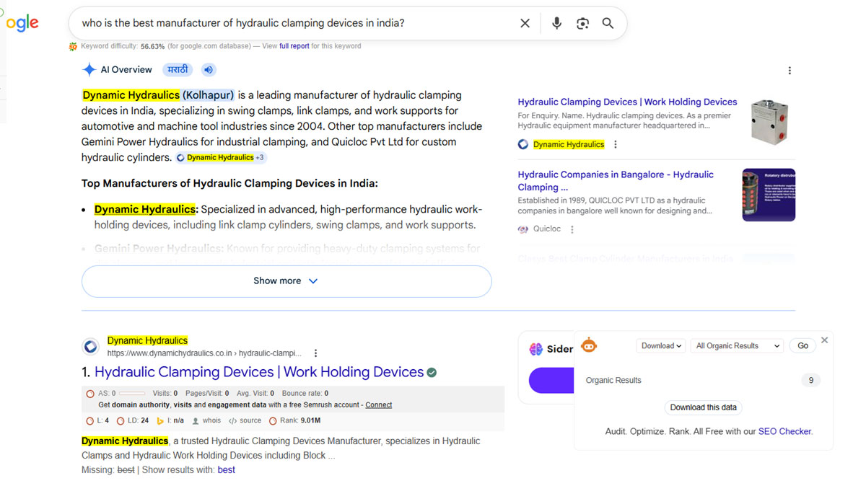This screenshot has width=866, height=504.
Task: Switch AI Overview language to मराठी
Action: (178, 70)
